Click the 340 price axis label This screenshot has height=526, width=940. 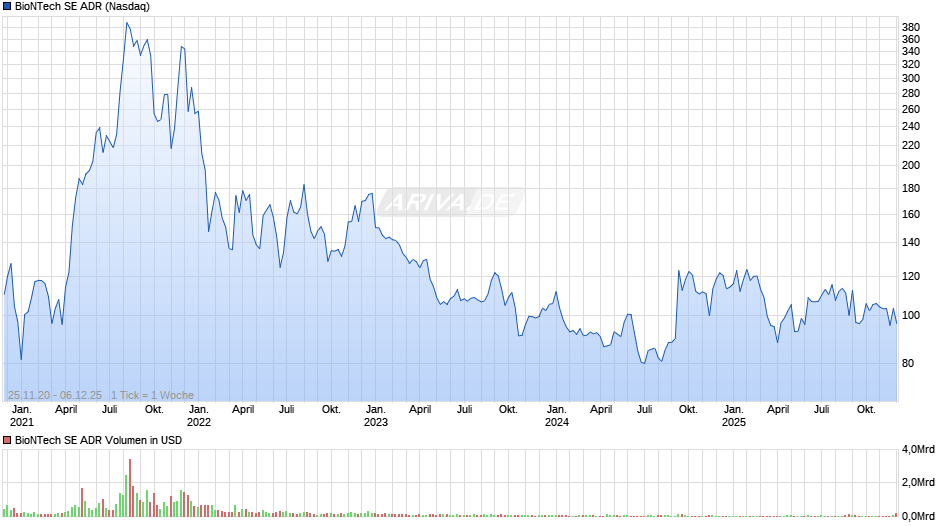tap(911, 52)
